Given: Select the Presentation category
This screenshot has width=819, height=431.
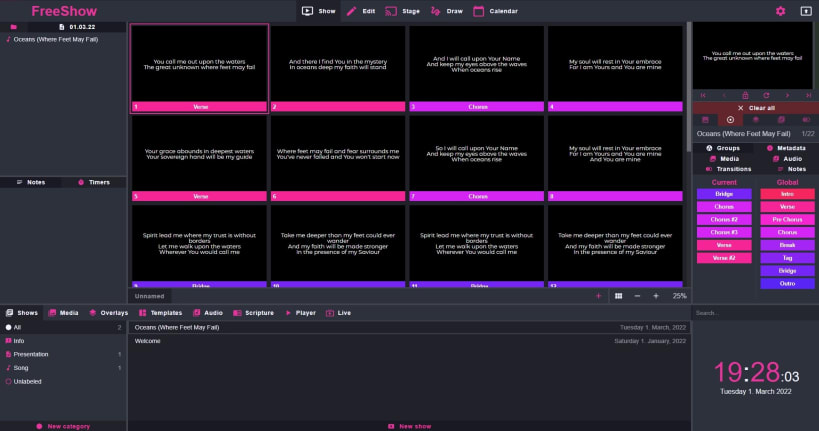Looking at the screenshot, I should (63, 354).
